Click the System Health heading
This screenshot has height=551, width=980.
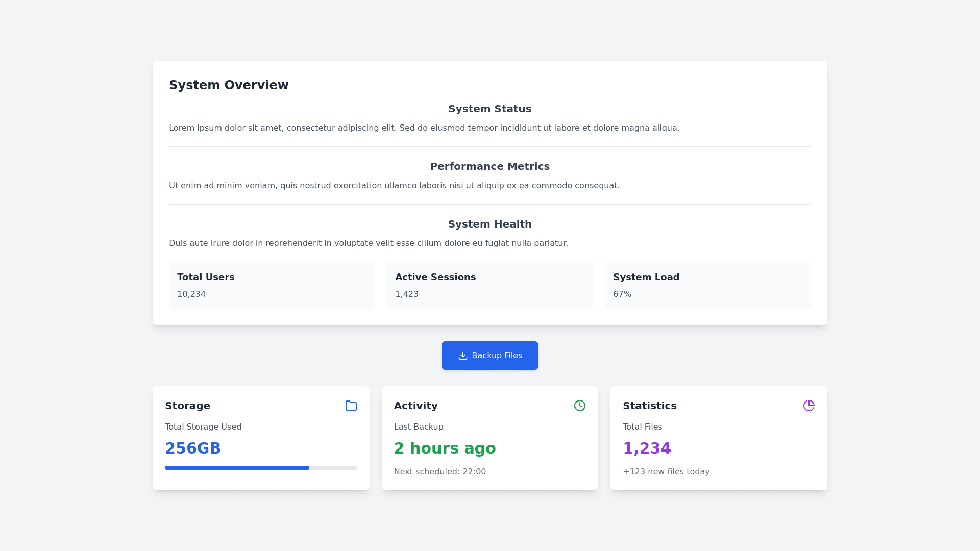pyautogui.click(x=489, y=224)
